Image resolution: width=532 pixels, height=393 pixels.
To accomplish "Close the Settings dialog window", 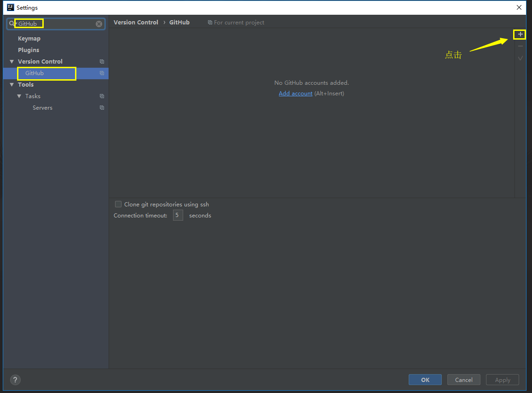I will tap(519, 7).
